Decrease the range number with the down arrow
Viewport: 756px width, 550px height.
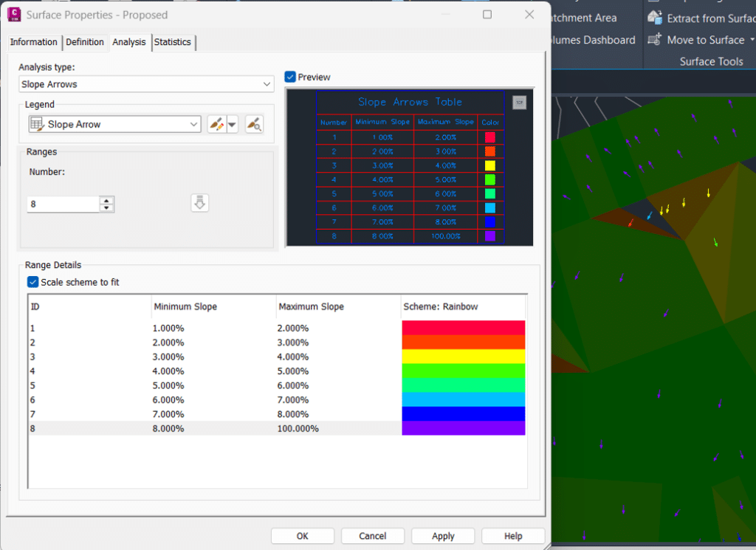(x=106, y=207)
